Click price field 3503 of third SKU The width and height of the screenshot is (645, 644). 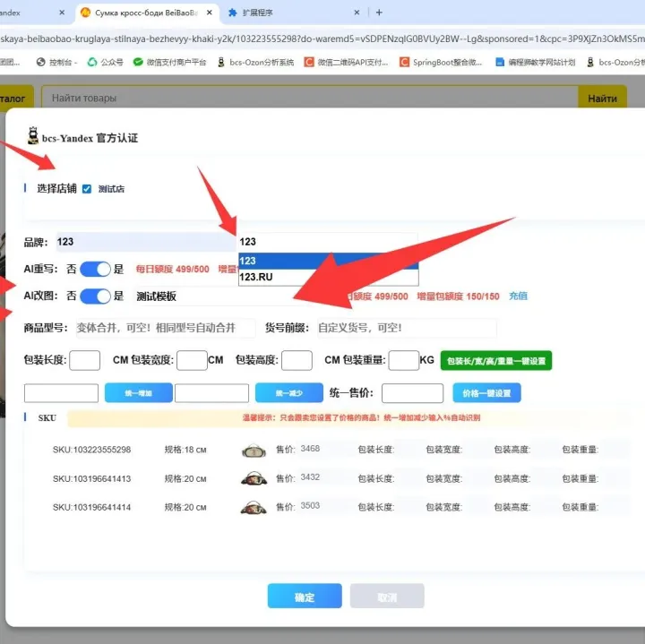[x=310, y=505]
